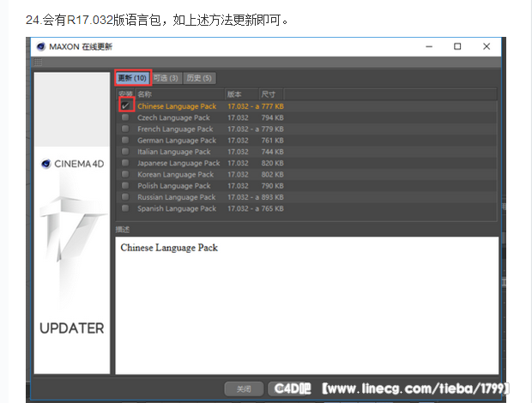This screenshot has height=403, width=532.
Task: Minimize the MAXON updater window
Action: pos(429,46)
